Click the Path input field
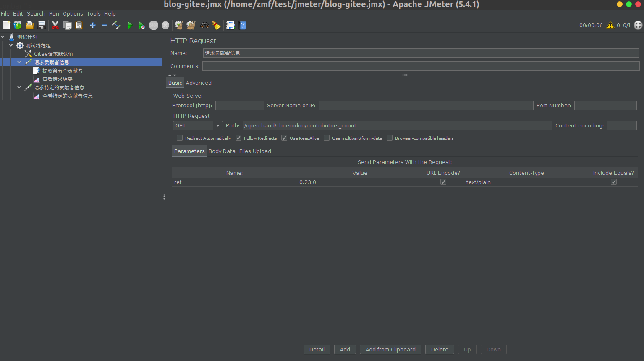This screenshot has height=361, width=644. click(x=397, y=125)
